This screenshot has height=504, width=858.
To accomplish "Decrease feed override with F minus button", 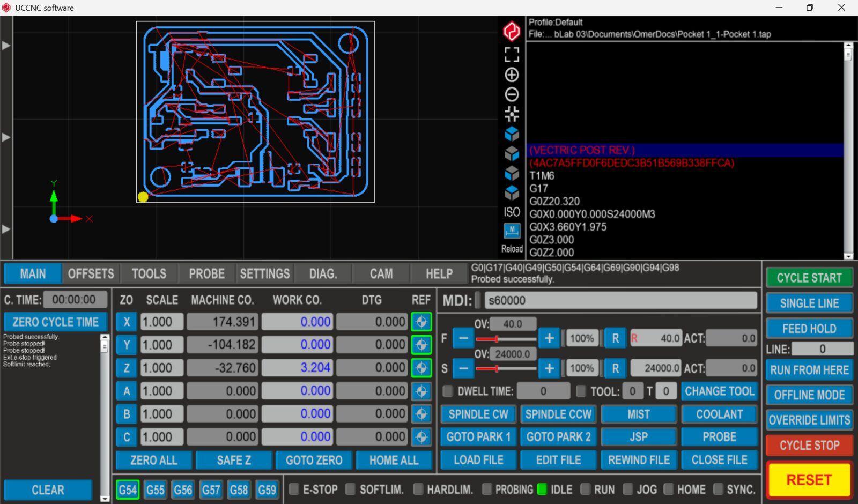I will [x=463, y=338].
